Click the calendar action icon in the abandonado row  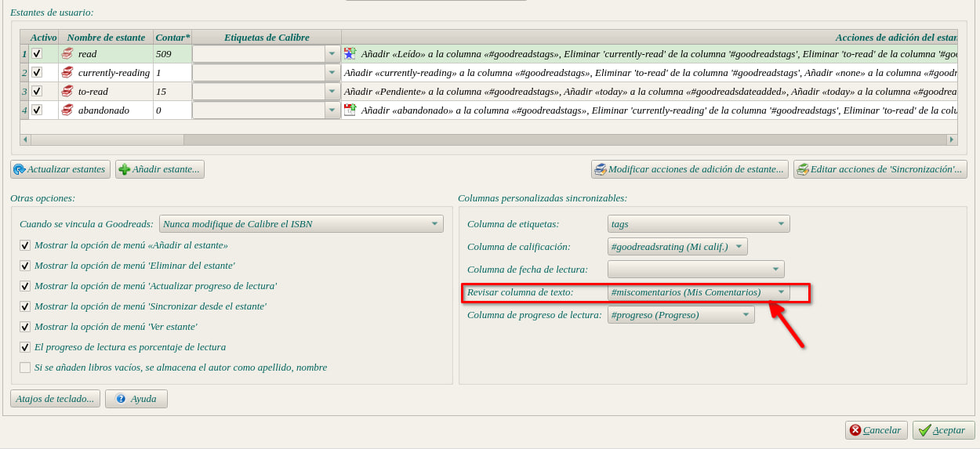click(x=350, y=110)
